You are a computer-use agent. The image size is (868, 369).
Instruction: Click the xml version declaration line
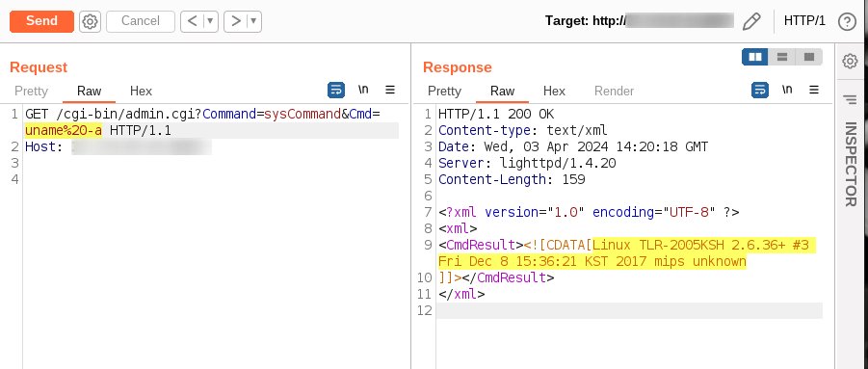pyautogui.click(x=589, y=212)
